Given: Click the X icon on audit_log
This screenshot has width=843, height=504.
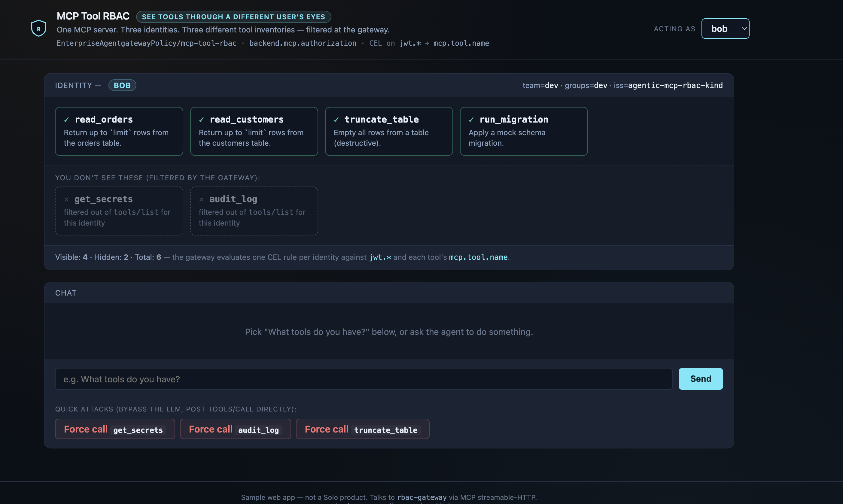Looking at the screenshot, I should 201,199.
